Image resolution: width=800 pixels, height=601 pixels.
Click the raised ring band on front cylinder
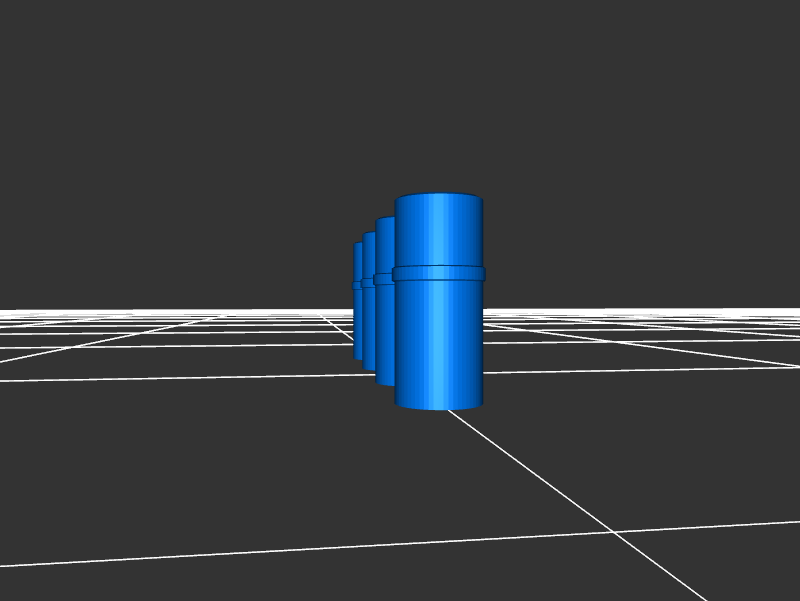[438, 273]
